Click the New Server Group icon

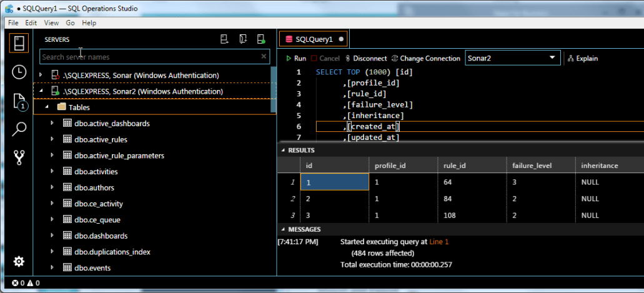(243, 39)
